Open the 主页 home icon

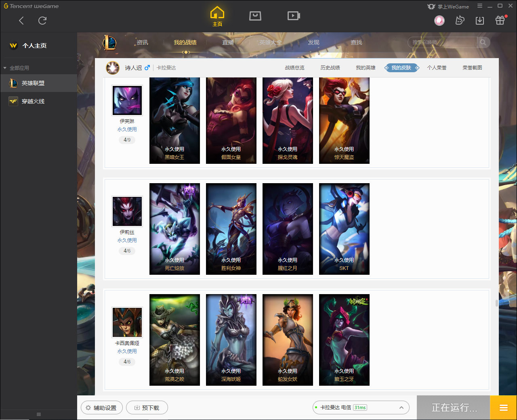coord(217,17)
